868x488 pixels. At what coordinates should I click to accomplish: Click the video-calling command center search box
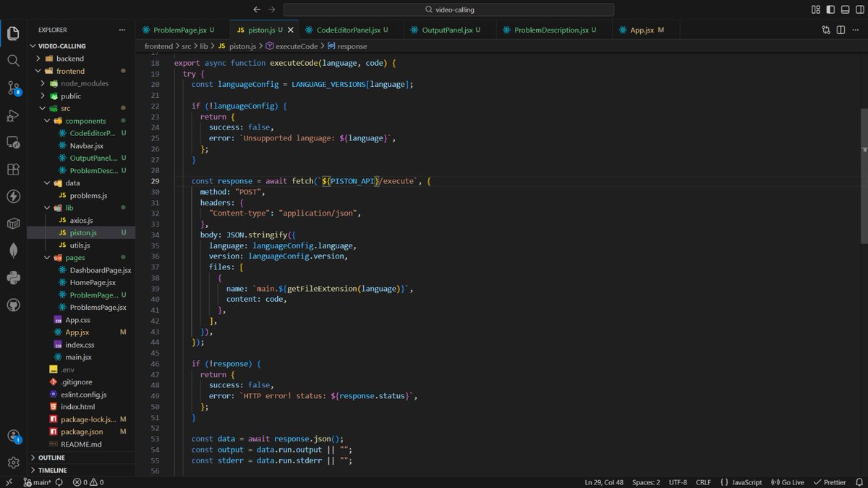448,9
